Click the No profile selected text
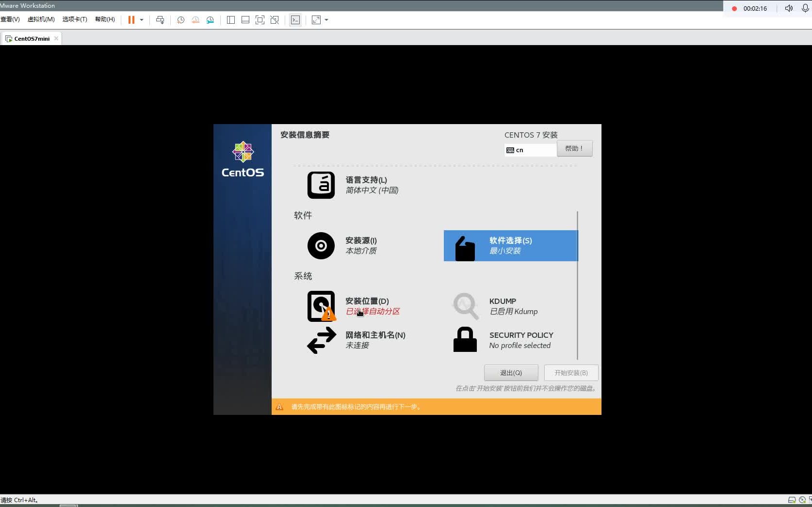Screen dimensions: 812x507 (520, 346)
